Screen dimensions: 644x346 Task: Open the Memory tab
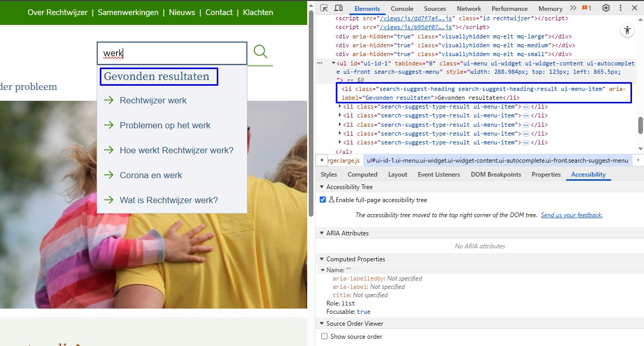point(550,8)
